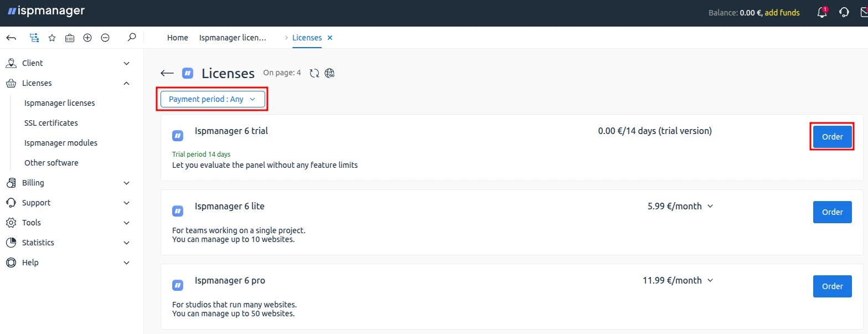Open the Payment period filter dropdown
This screenshot has width=868, height=334.
[213, 99]
